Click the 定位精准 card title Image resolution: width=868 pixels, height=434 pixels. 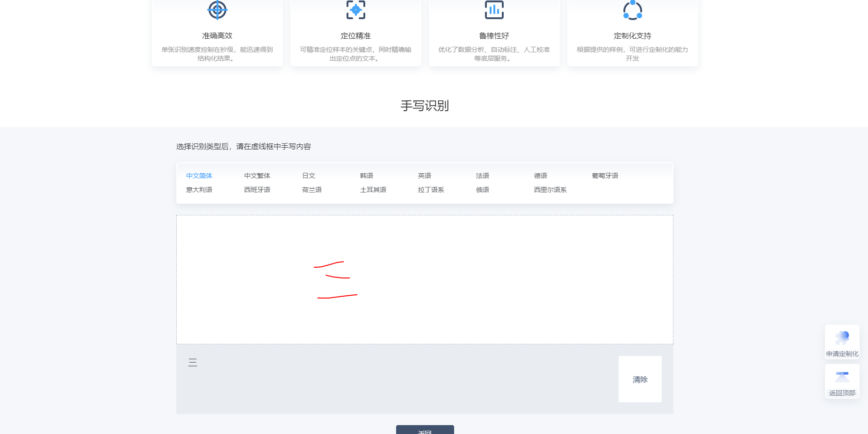(356, 36)
